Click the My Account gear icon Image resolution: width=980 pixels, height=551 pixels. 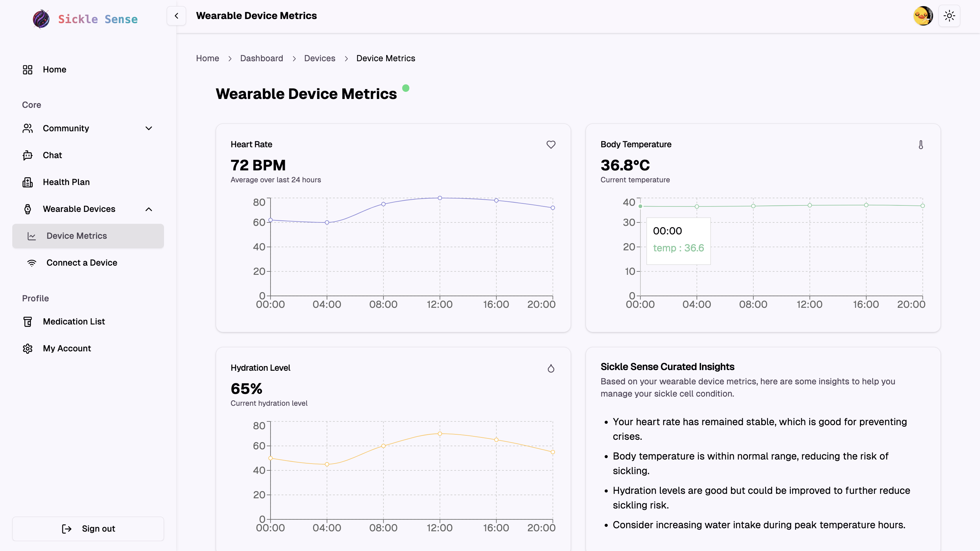tap(27, 348)
